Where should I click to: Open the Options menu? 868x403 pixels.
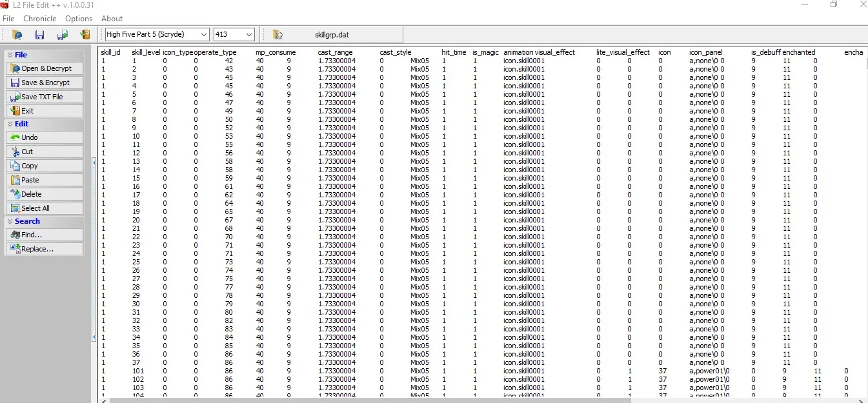tap(79, 19)
